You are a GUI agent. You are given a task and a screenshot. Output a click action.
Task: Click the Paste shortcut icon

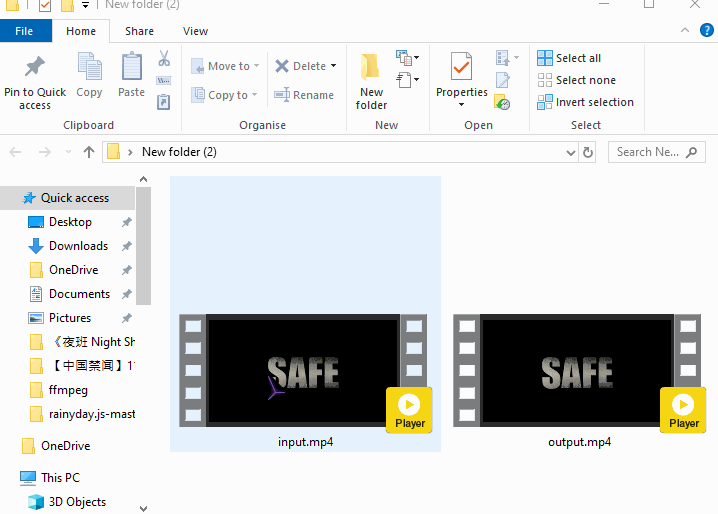click(x=163, y=102)
